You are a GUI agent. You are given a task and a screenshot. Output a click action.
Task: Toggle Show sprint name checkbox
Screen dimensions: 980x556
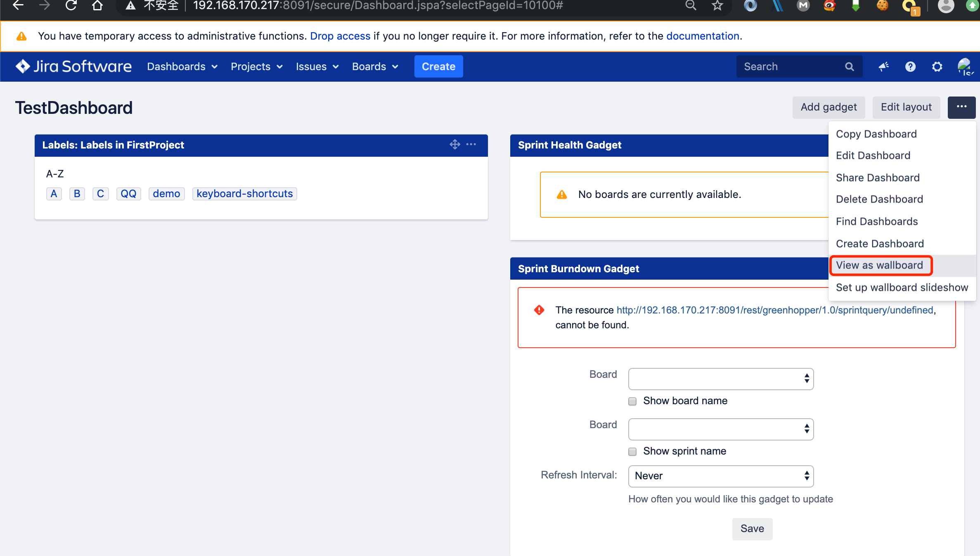click(x=632, y=452)
